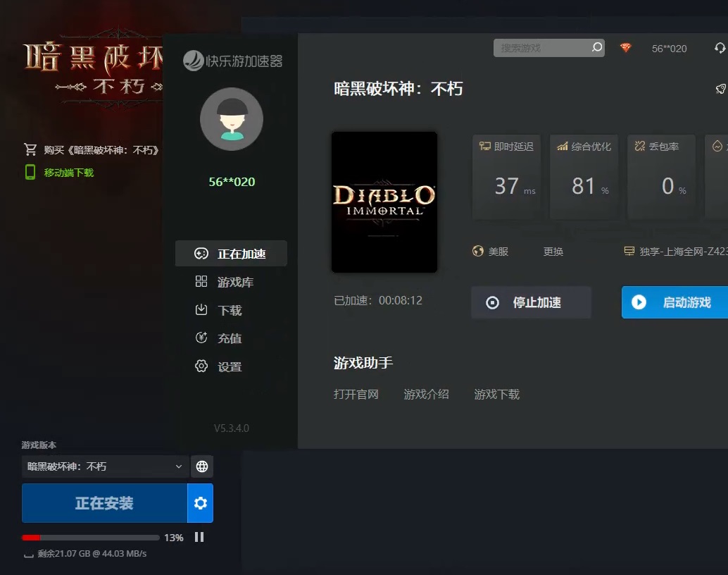Open the 打开官网 link
This screenshot has width=728, height=575.
[x=356, y=395]
